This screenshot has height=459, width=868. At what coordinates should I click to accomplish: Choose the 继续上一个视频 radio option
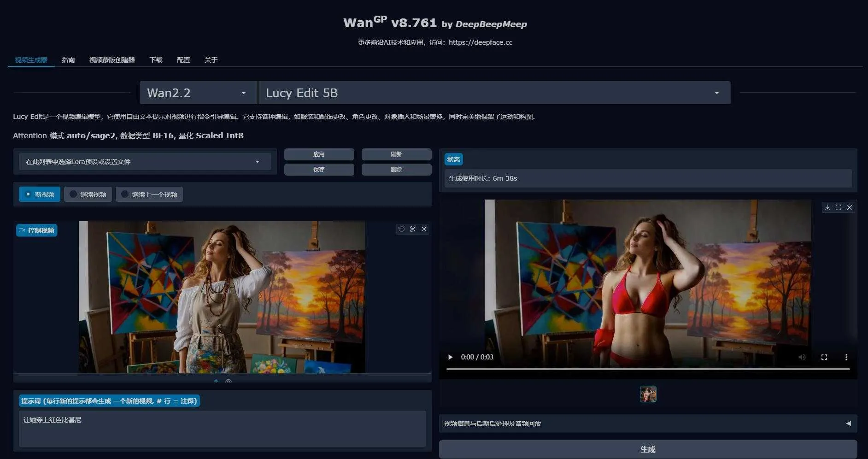[149, 194]
